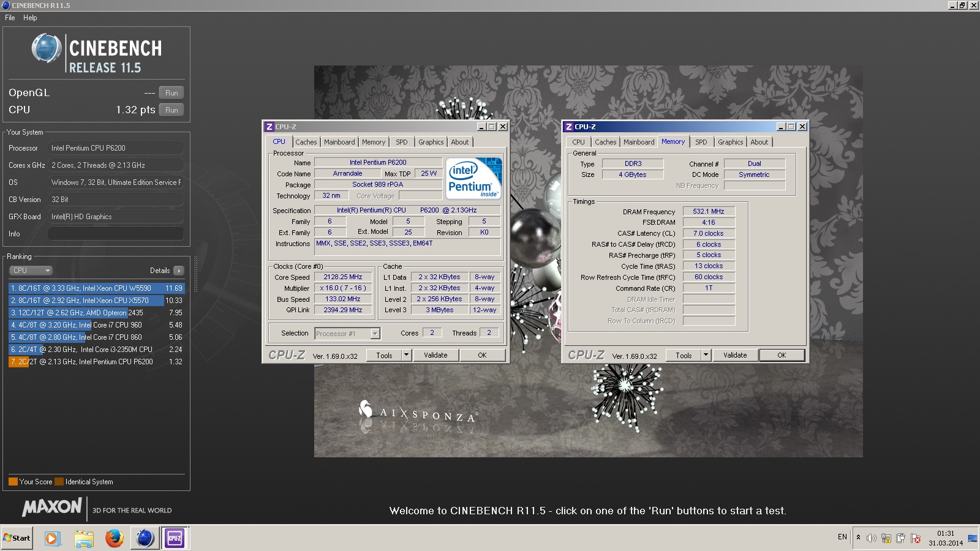Select ranking row Xeon CPU X5570
This screenshot has width=980, height=551.
96,301
